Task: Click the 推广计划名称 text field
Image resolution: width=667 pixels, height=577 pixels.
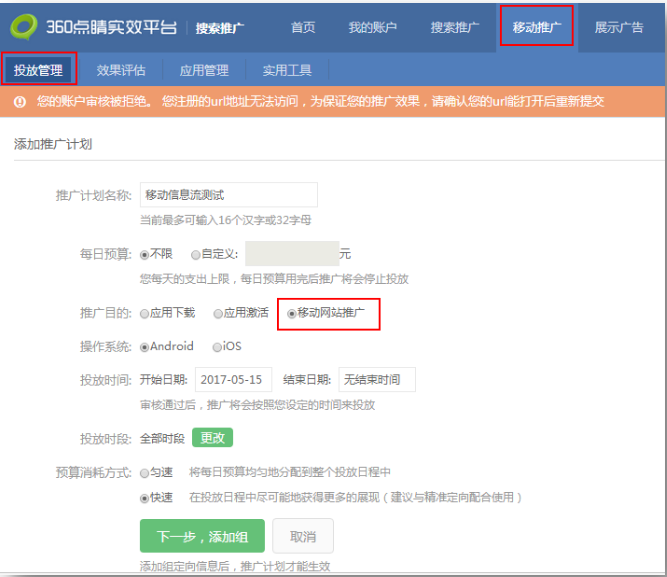Action: (228, 195)
